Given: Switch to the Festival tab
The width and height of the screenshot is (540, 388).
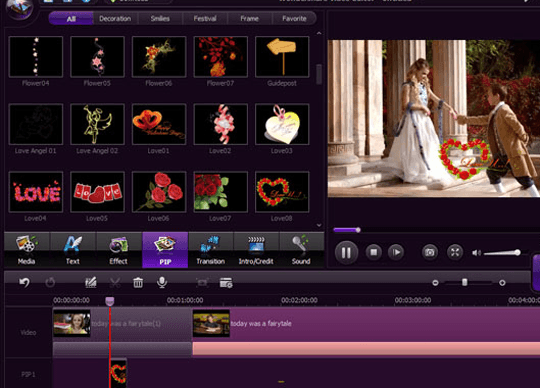Looking at the screenshot, I should [x=205, y=19].
